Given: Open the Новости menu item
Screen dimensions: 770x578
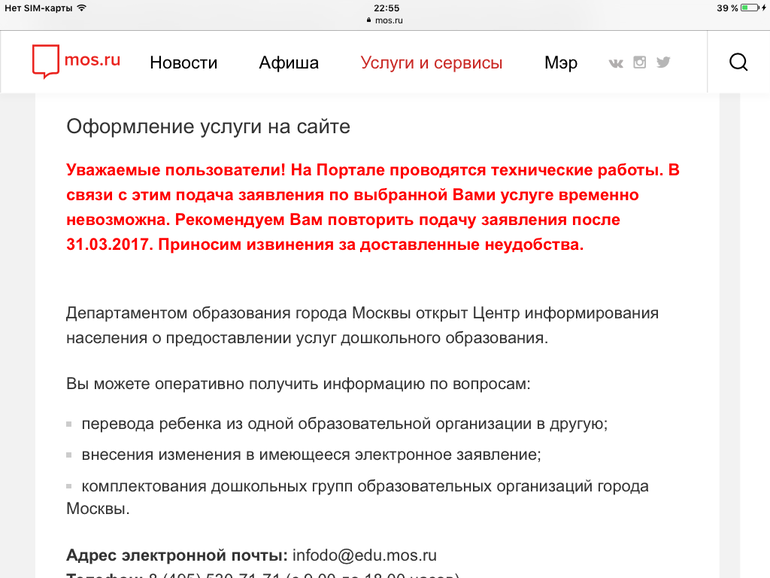Looking at the screenshot, I should 183,63.
